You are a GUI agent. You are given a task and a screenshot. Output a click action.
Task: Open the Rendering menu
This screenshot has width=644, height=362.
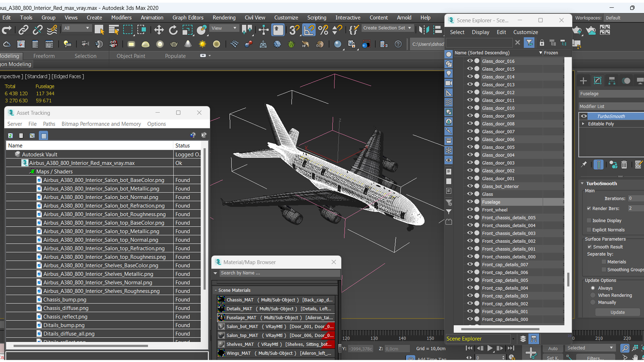pos(224,17)
